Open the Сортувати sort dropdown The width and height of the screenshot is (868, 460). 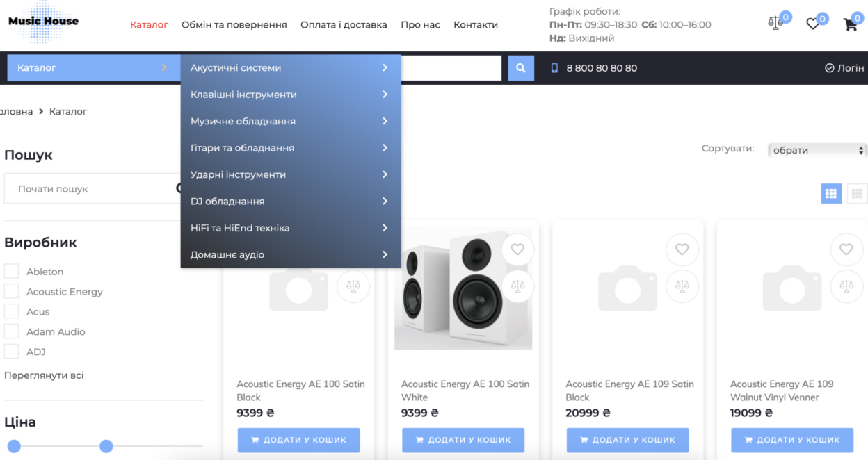coord(817,150)
